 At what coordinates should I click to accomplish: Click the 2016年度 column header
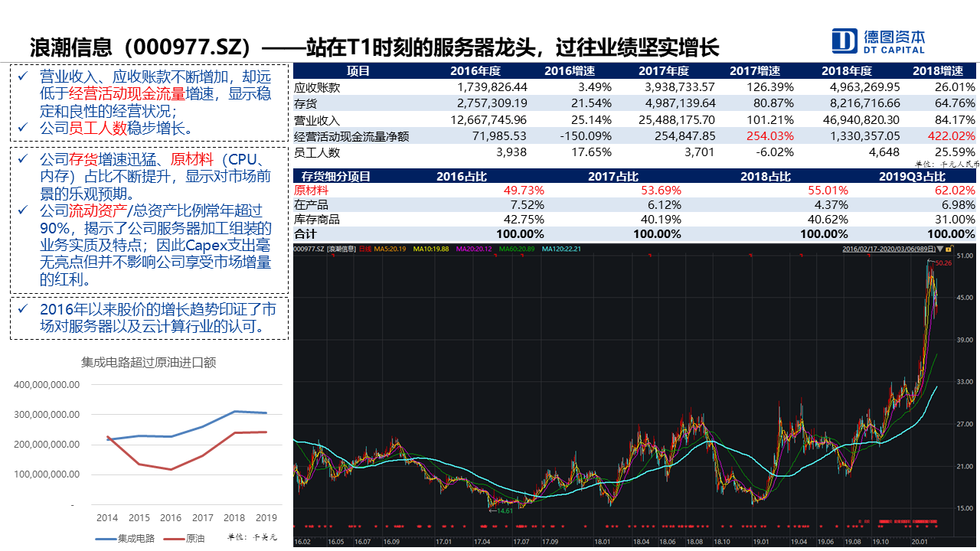(x=475, y=71)
